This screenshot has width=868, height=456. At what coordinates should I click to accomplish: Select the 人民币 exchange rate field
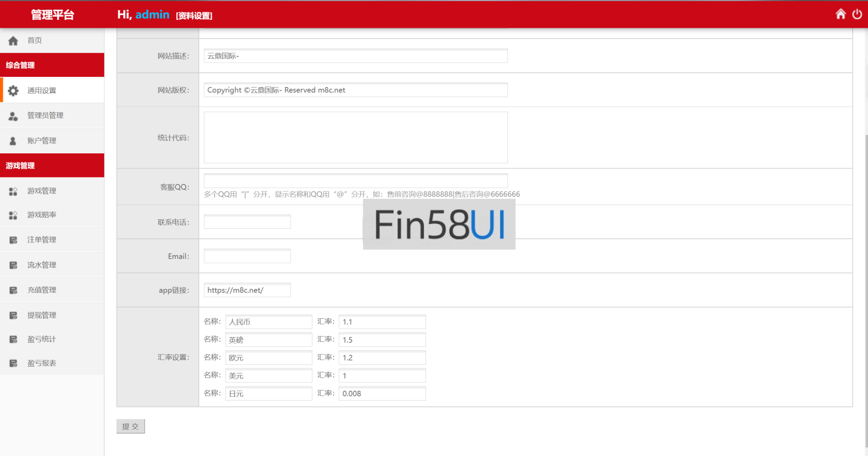pos(382,322)
